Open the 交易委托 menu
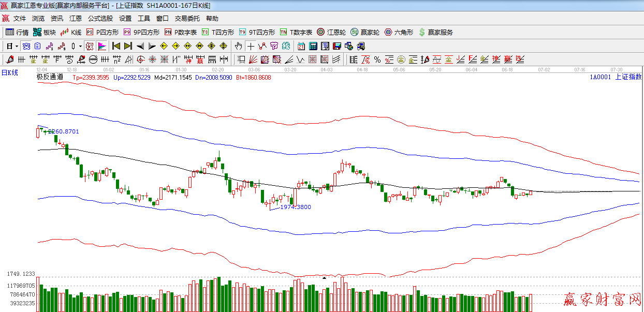644x312 pixels. click(x=187, y=18)
